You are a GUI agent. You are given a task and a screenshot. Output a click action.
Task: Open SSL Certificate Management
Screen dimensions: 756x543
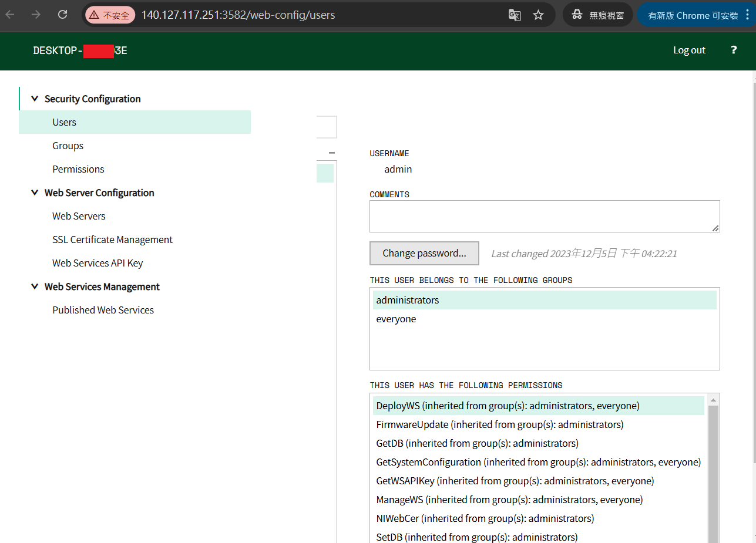coord(112,240)
